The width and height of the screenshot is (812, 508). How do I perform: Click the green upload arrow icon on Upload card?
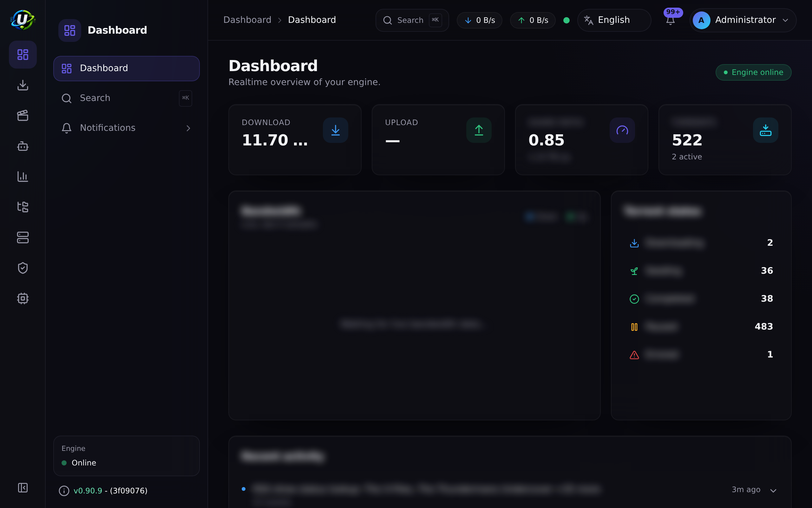(479, 130)
